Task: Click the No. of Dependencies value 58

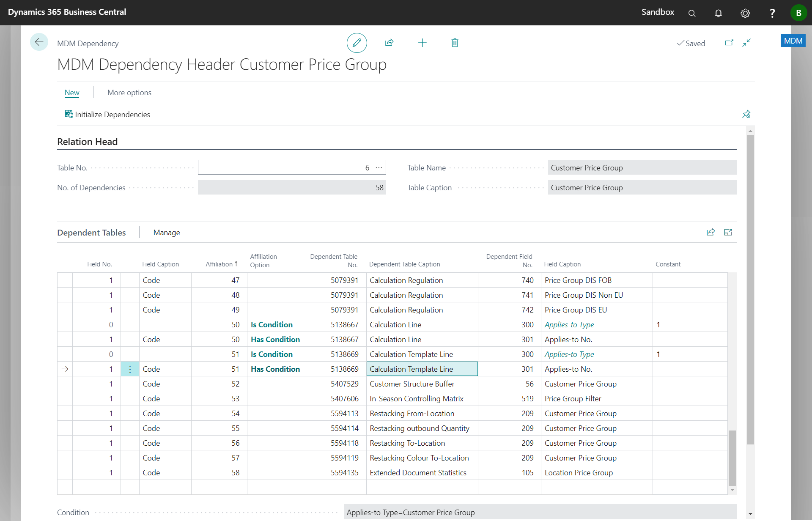Action: (x=292, y=187)
